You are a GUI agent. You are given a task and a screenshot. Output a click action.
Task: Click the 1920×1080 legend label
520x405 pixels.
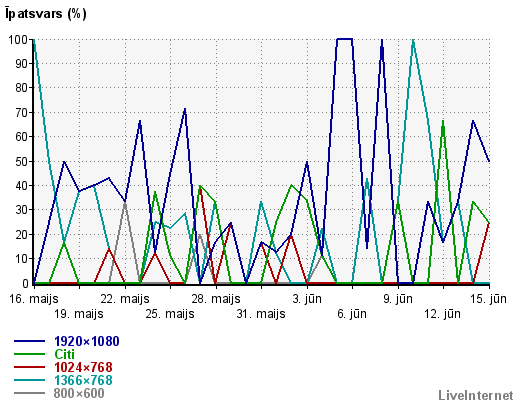pos(87,341)
